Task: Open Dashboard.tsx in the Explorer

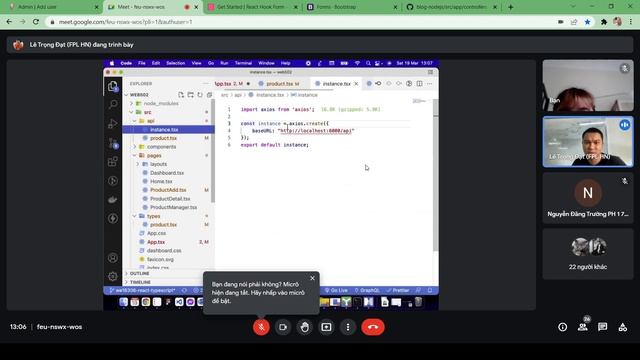Action: click(167, 173)
